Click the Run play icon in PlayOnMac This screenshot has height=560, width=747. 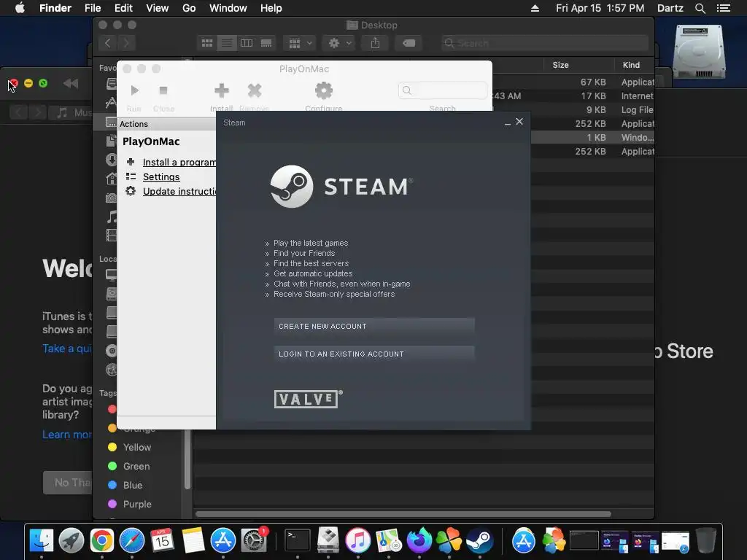click(x=134, y=90)
